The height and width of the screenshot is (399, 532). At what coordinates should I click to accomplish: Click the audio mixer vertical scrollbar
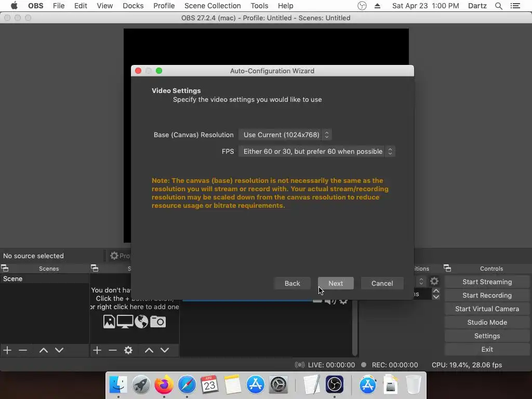tap(354, 328)
